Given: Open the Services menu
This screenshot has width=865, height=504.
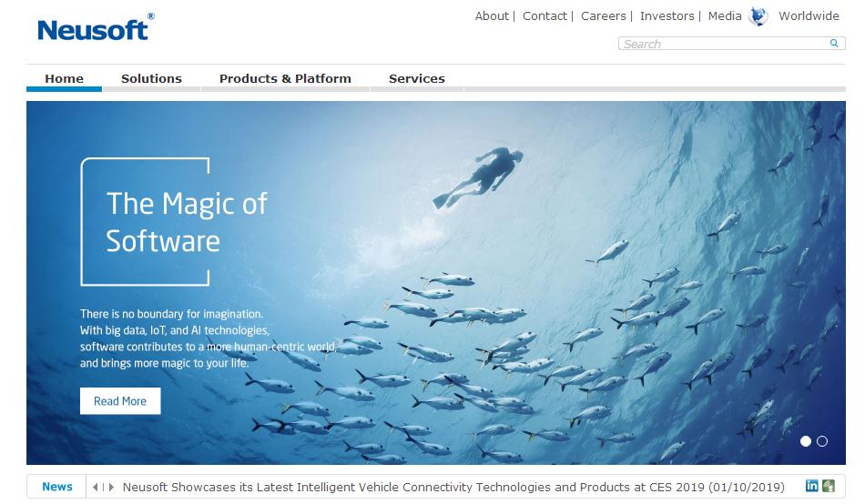Looking at the screenshot, I should [x=416, y=79].
